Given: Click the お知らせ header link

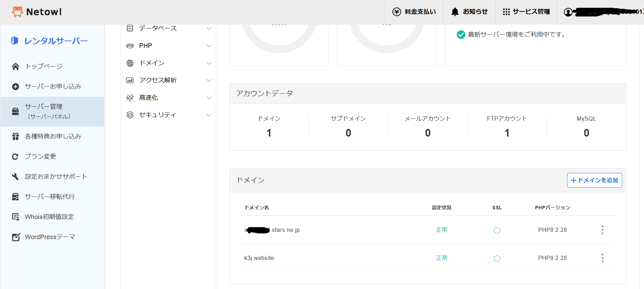Looking at the screenshot, I should click(469, 12).
